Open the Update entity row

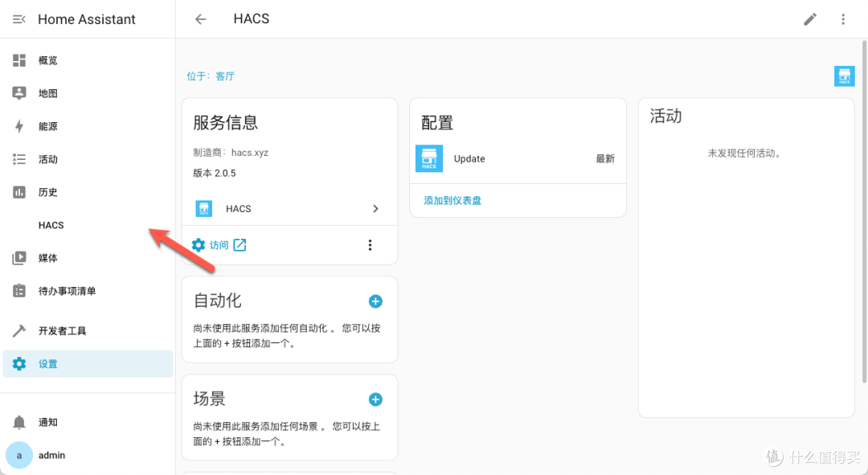click(x=518, y=158)
